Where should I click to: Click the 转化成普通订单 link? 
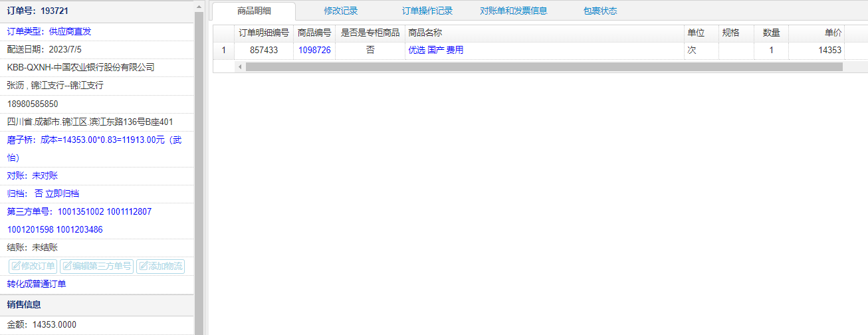point(37,284)
